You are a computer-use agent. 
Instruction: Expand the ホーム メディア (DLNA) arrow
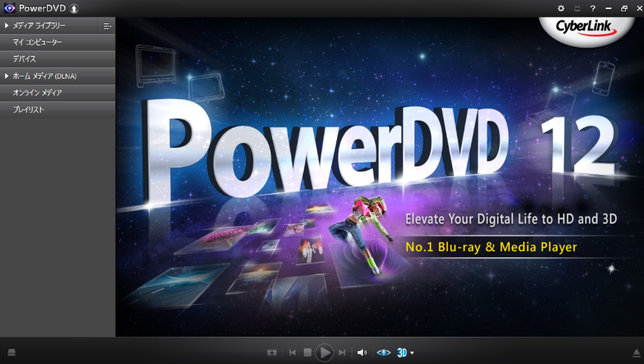pos(6,76)
